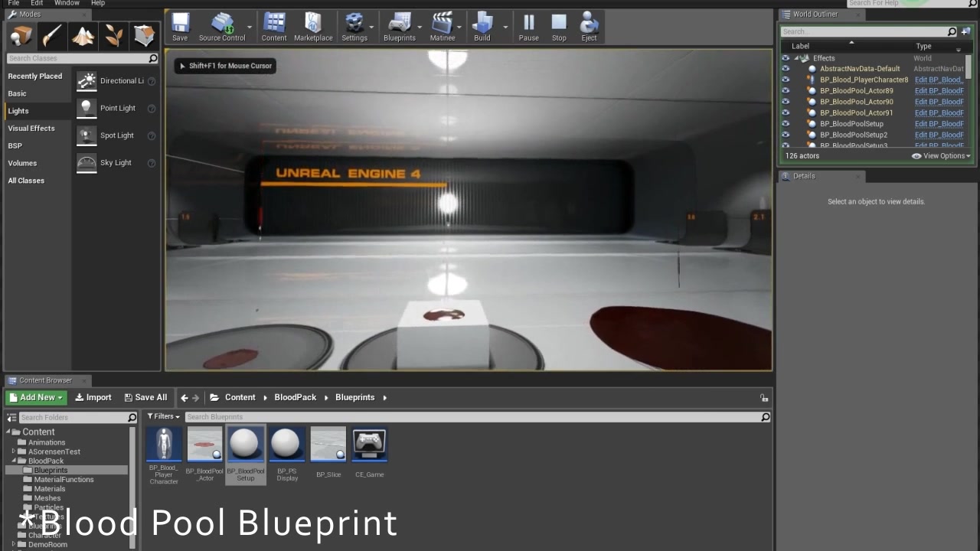Viewport: 980px width, 551px height.
Task: Select the MaterialFunctions folder
Action: [x=64, y=480]
